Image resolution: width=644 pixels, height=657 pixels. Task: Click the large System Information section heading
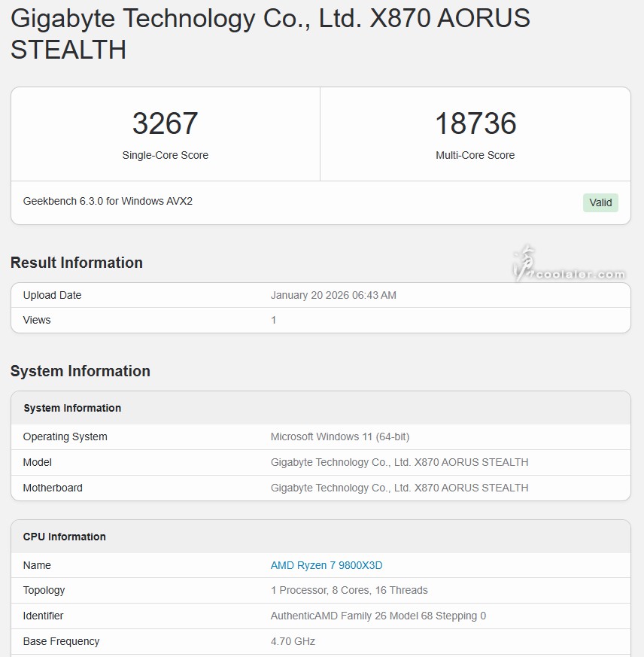tap(80, 371)
